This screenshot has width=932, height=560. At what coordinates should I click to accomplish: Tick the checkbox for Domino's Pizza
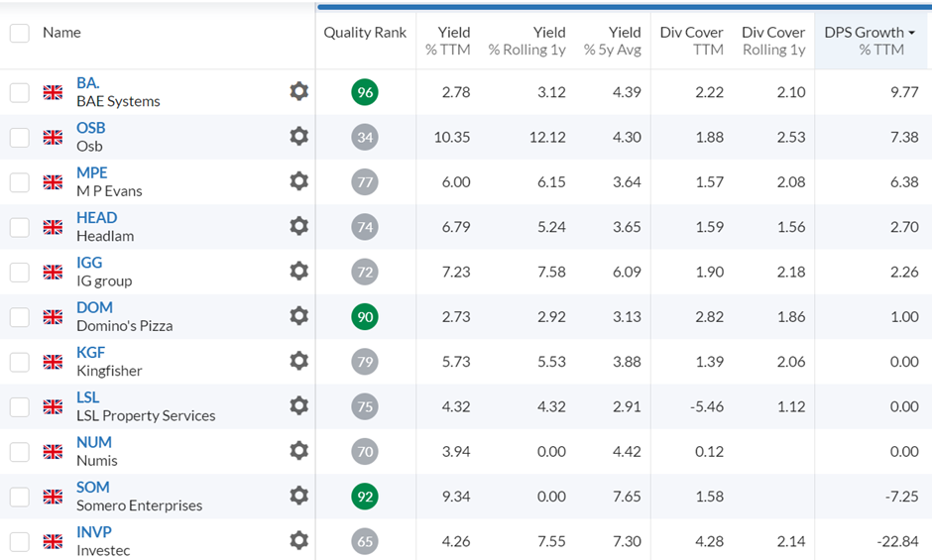pyautogui.click(x=20, y=317)
